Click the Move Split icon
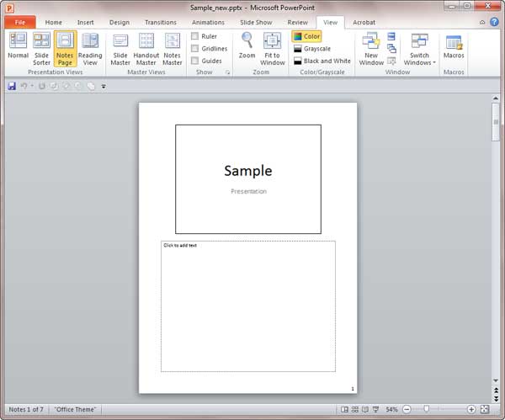Image resolution: width=505 pixels, height=420 pixels. [391, 61]
